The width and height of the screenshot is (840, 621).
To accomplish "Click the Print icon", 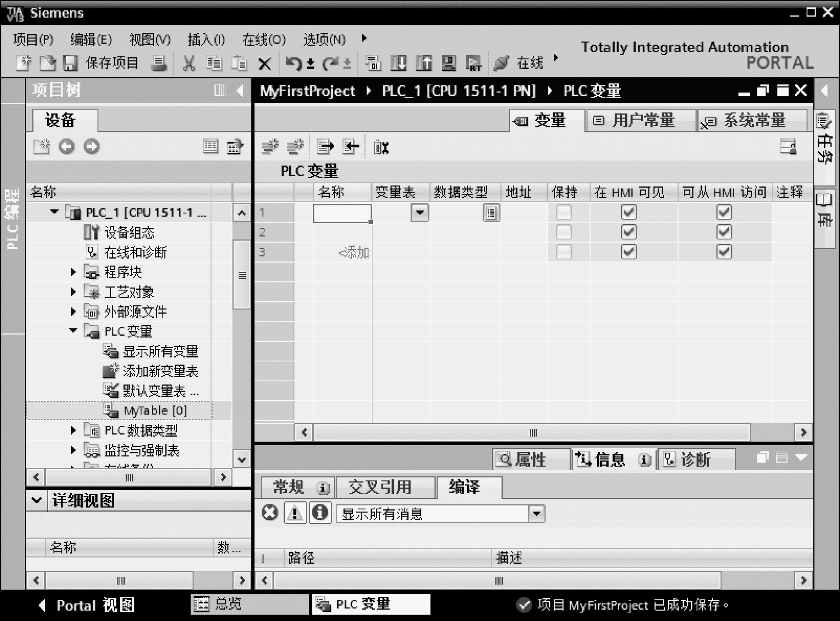I will point(158,63).
